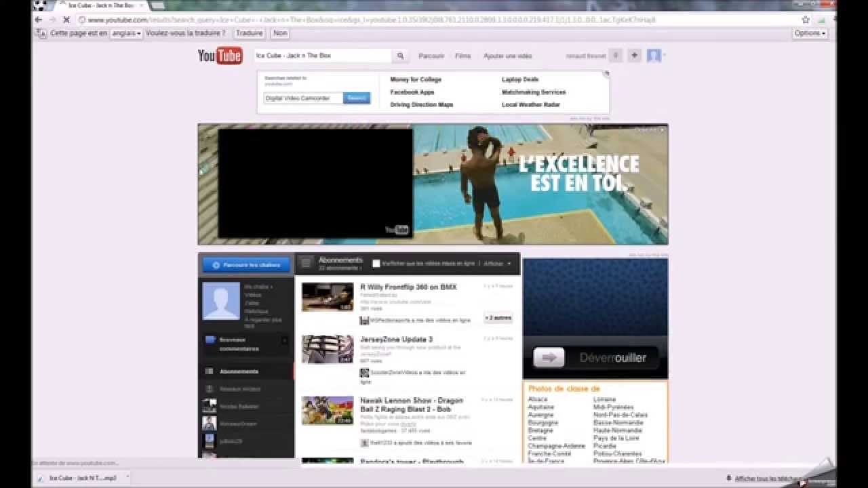The width and height of the screenshot is (868, 488).
Task: Click the 'Money for College' link
Action: pos(416,80)
